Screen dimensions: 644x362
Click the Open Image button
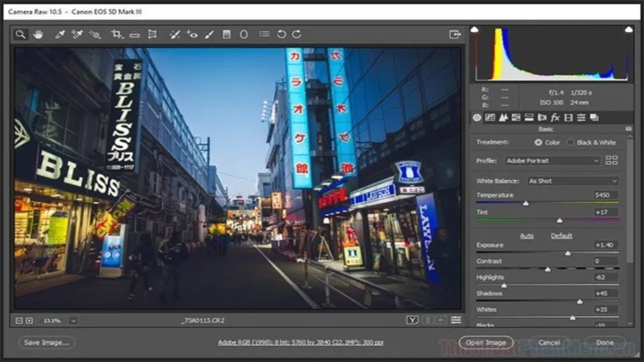point(486,343)
